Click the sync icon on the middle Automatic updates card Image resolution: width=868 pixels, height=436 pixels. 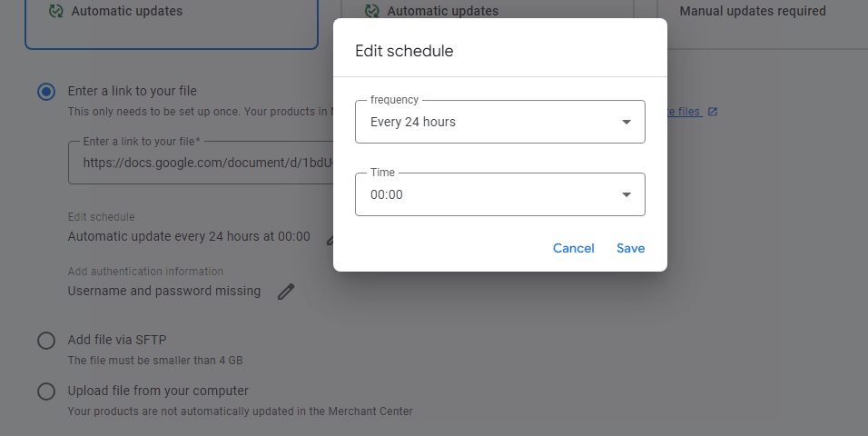click(372, 11)
